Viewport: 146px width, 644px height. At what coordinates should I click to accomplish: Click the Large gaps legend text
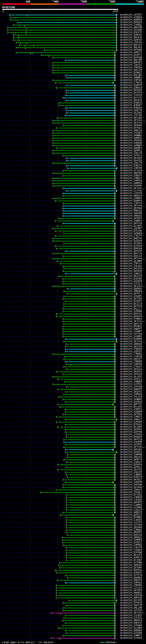click(x=28, y=642)
